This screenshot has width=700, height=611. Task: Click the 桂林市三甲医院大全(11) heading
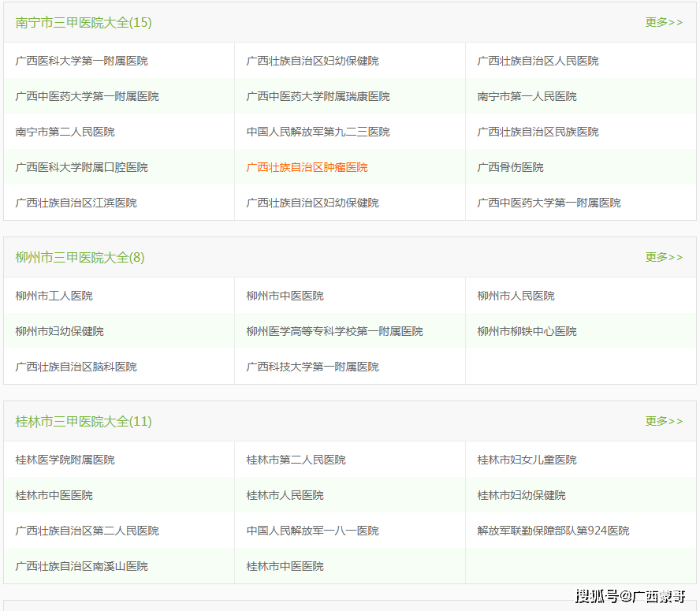pos(84,421)
